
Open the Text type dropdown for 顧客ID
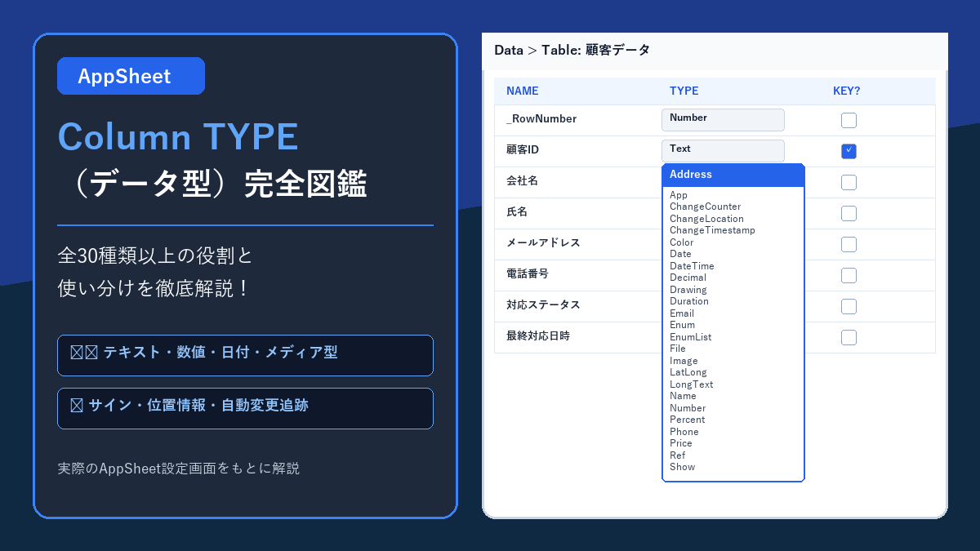(723, 151)
